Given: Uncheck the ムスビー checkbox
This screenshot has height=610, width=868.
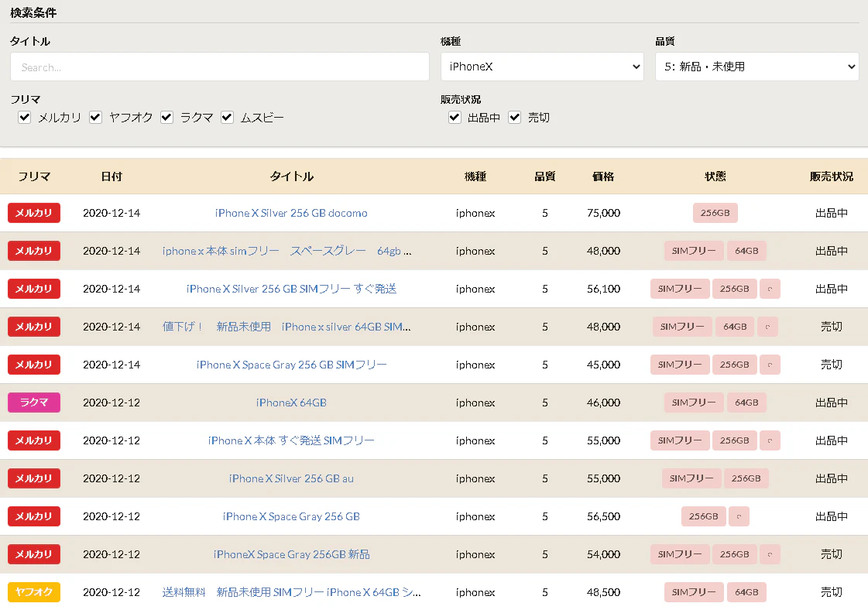Looking at the screenshot, I should tap(227, 118).
